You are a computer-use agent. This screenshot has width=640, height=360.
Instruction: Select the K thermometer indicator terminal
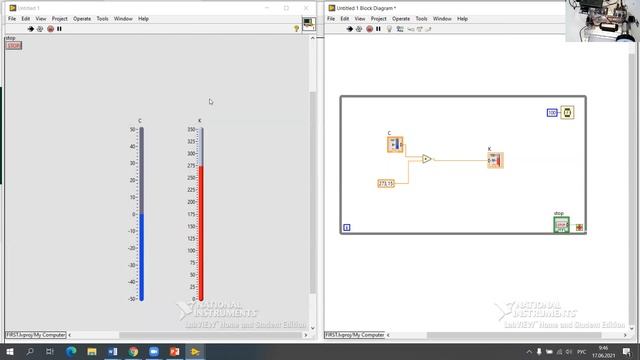pos(495,160)
